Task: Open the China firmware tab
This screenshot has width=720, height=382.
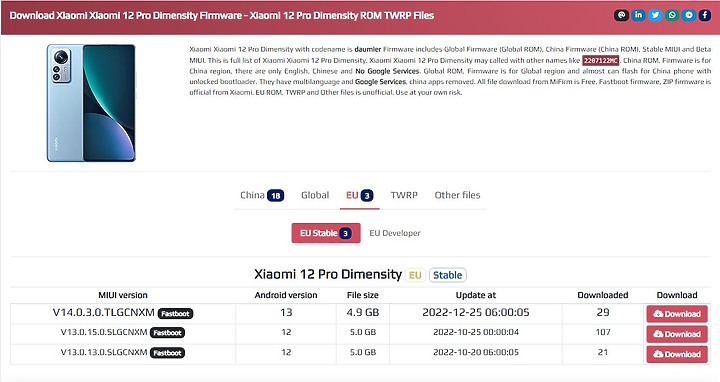Action: click(262, 196)
